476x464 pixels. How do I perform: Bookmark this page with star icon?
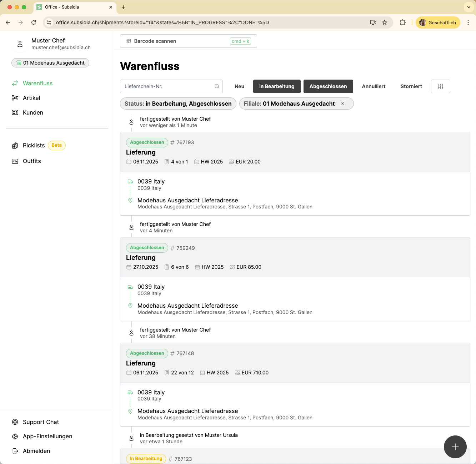[x=385, y=22]
